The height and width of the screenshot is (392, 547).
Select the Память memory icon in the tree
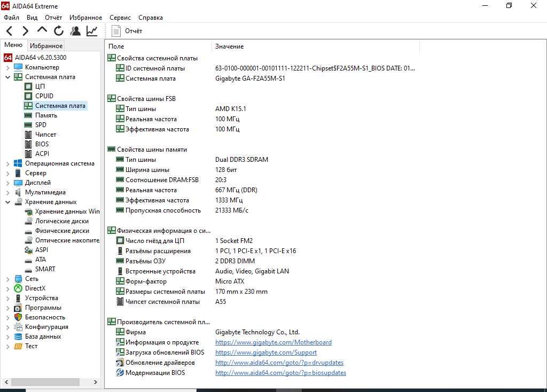(28, 115)
